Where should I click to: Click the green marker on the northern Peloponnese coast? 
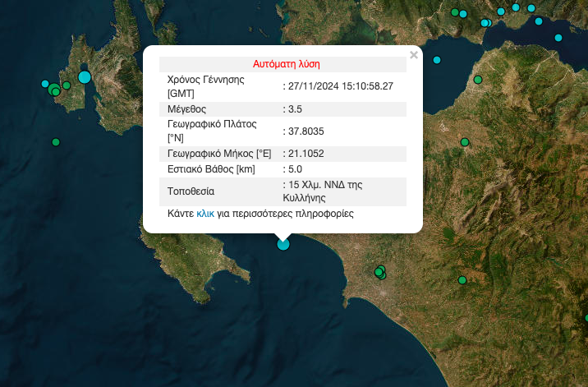pyautogui.click(x=478, y=80)
